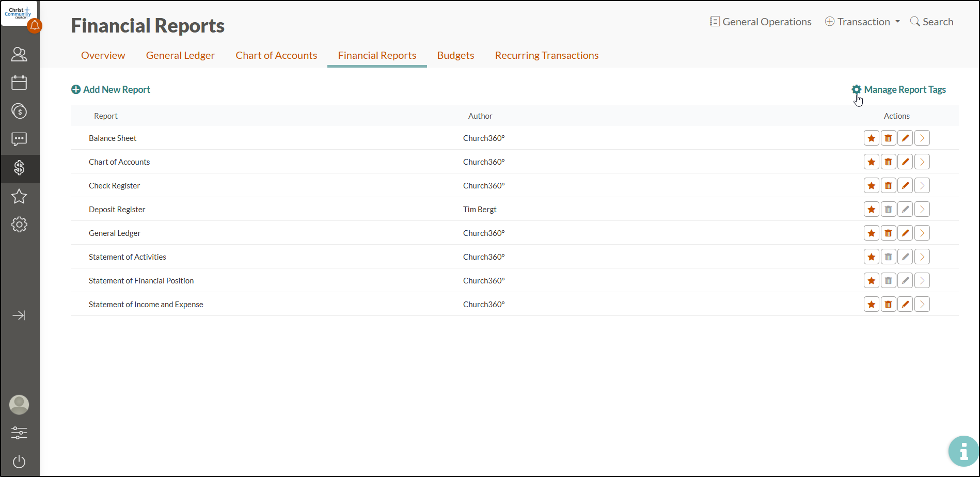The width and height of the screenshot is (980, 477).
Task: Select the Financial Reports tab
Action: pos(377,55)
